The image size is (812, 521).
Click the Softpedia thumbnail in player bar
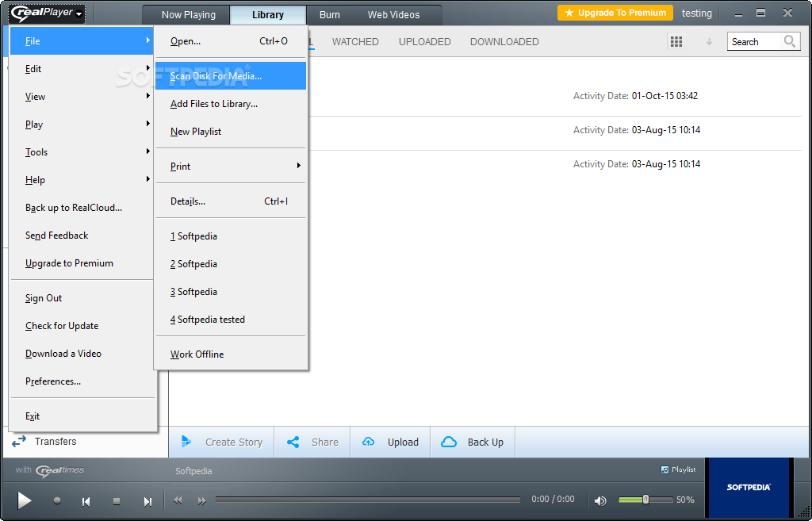pyautogui.click(x=749, y=488)
